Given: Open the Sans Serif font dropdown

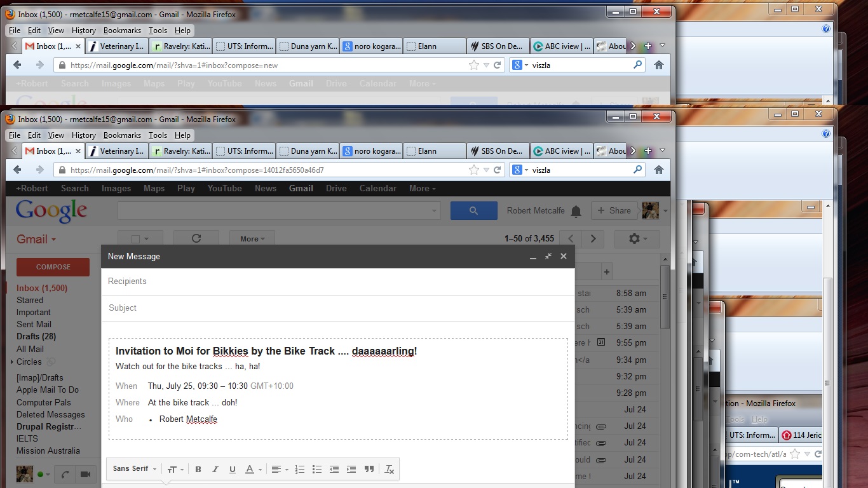Looking at the screenshot, I should click(x=135, y=469).
